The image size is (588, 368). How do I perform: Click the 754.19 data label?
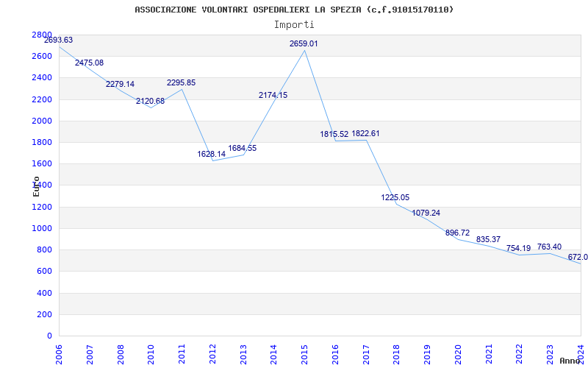[x=519, y=249]
